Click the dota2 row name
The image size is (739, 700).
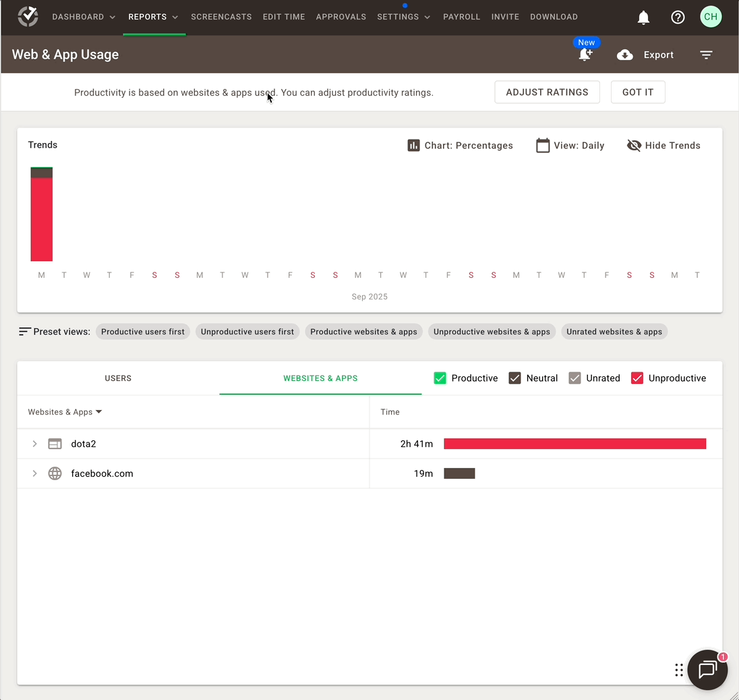(x=84, y=444)
